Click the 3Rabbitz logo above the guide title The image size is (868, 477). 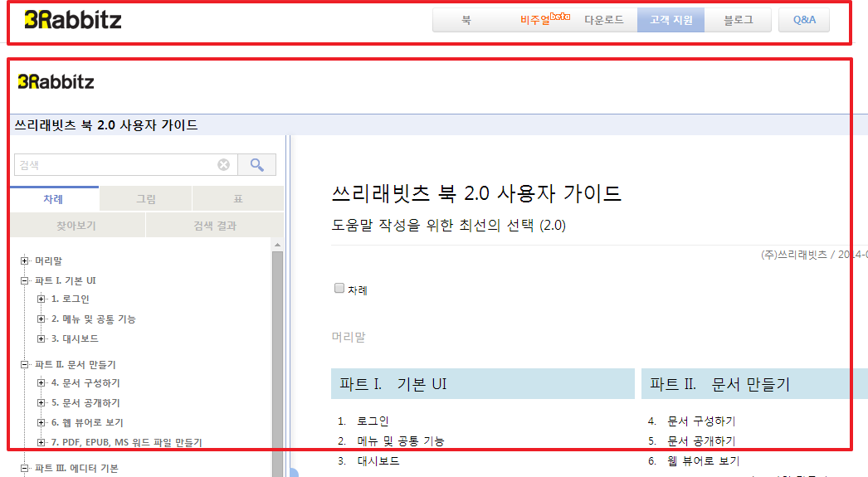[x=56, y=82]
